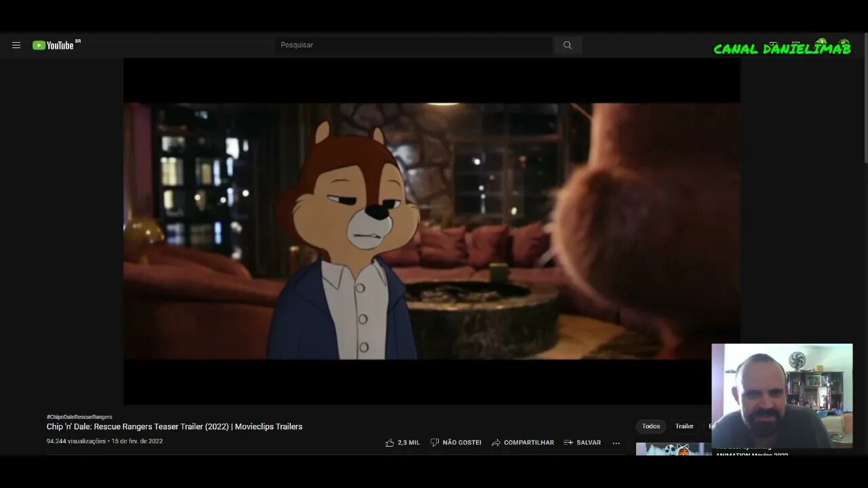
Task: Like the video with thumbs-up
Action: [403, 443]
